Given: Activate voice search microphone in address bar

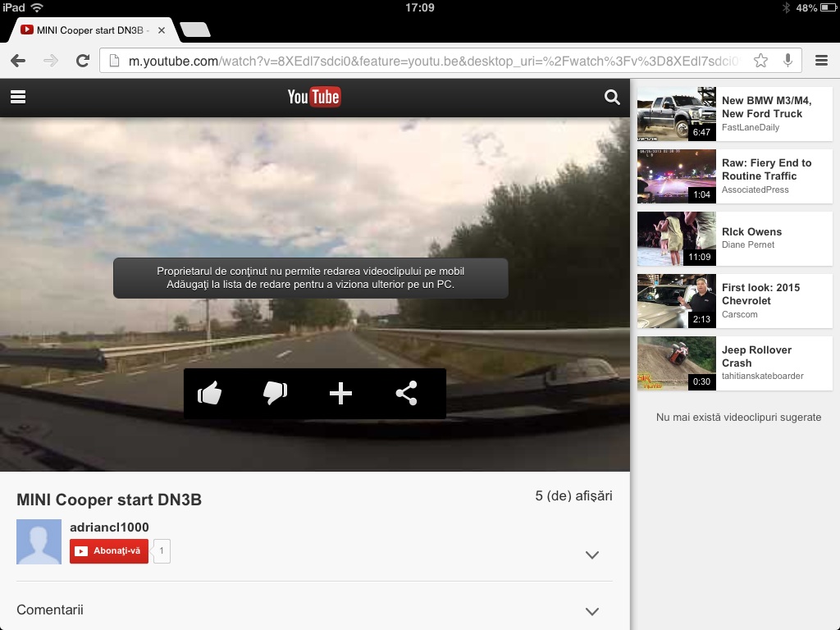Looking at the screenshot, I should click(787, 61).
